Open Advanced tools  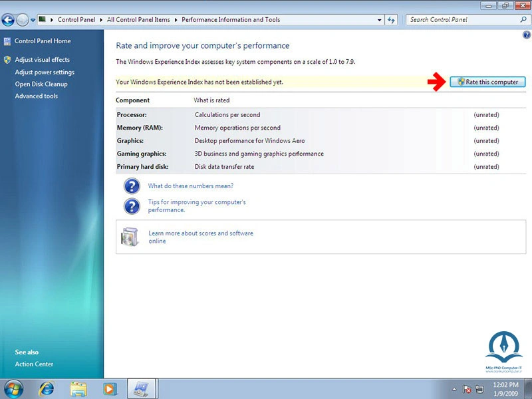(x=37, y=96)
